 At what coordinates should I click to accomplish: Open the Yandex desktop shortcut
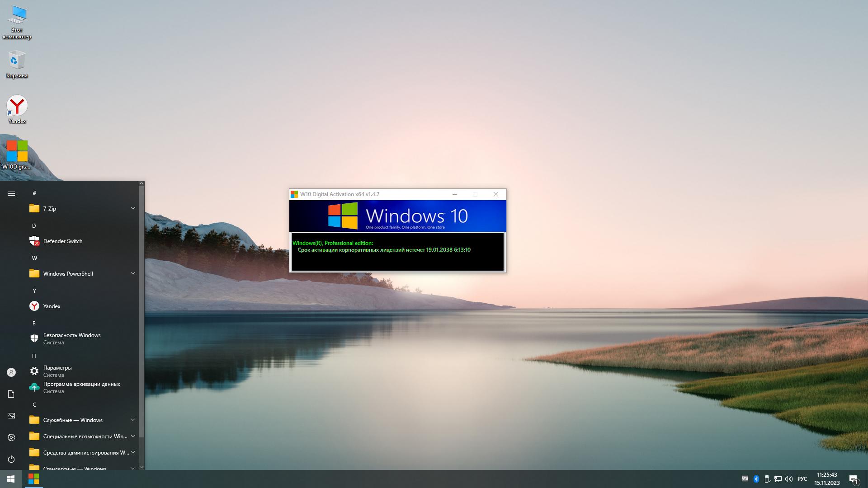coord(17,109)
